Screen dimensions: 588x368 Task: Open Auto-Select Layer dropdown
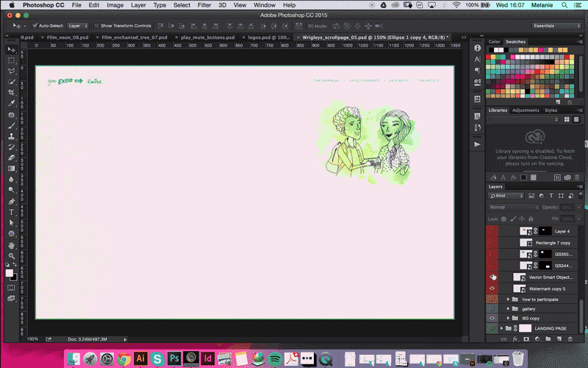(x=78, y=26)
